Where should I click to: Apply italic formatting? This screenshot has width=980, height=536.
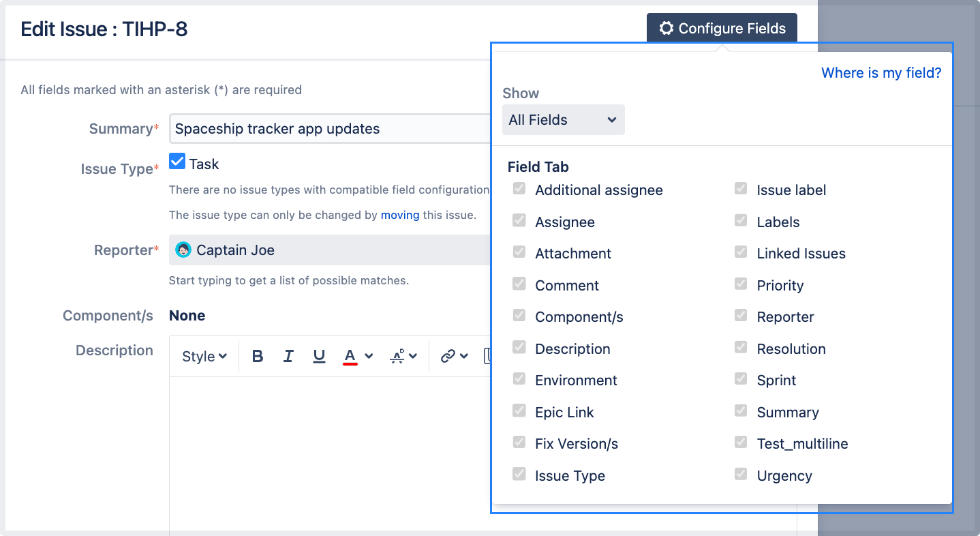click(x=288, y=355)
